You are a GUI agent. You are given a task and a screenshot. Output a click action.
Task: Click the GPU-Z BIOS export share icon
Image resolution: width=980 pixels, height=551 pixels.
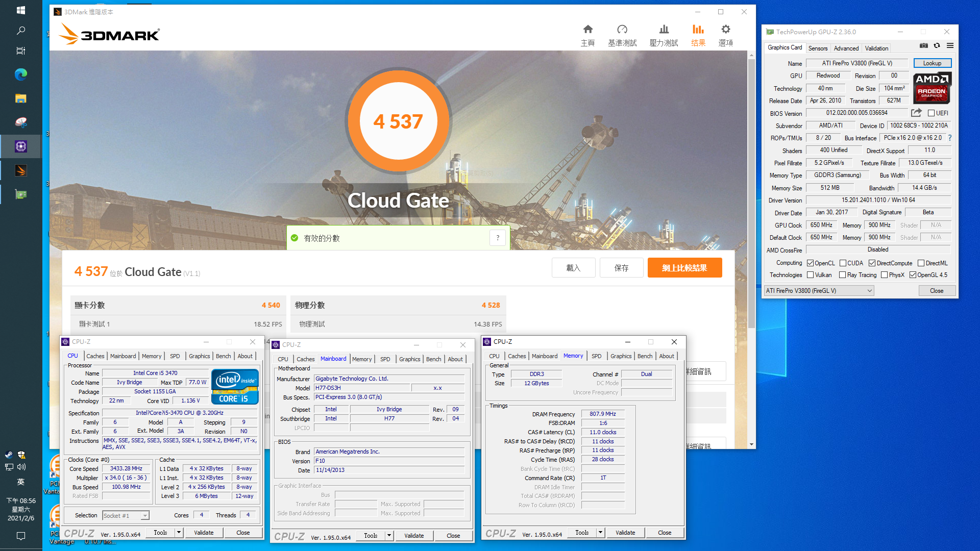[917, 113]
